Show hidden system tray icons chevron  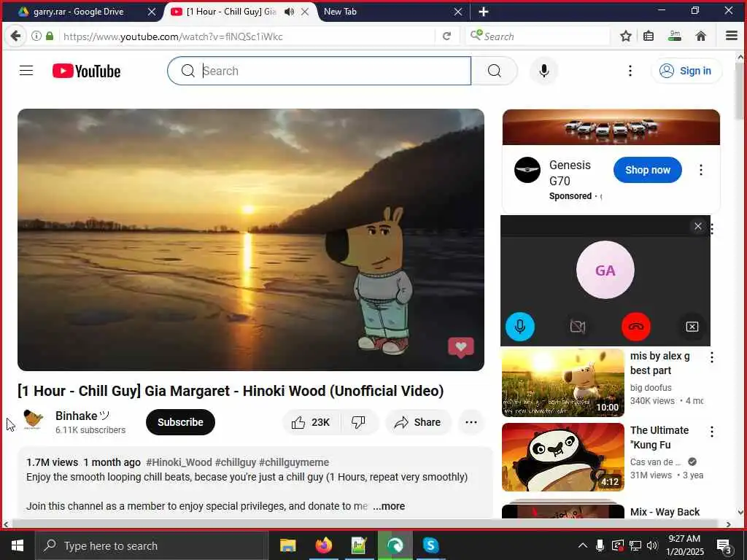coord(583,545)
